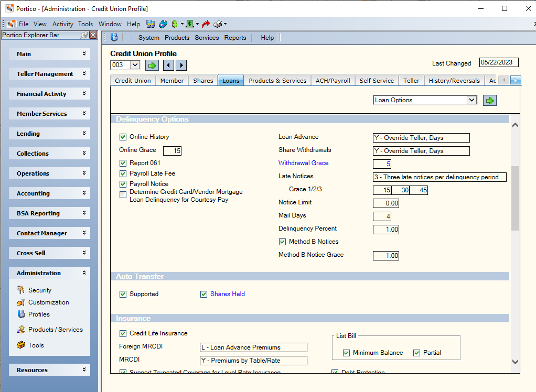
Task: Open the printer icon in toolbar
Action: tap(218, 24)
